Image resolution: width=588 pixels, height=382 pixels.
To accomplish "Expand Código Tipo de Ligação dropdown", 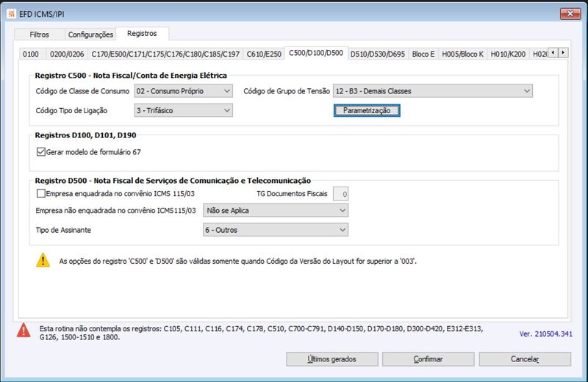I will (183, 111).
